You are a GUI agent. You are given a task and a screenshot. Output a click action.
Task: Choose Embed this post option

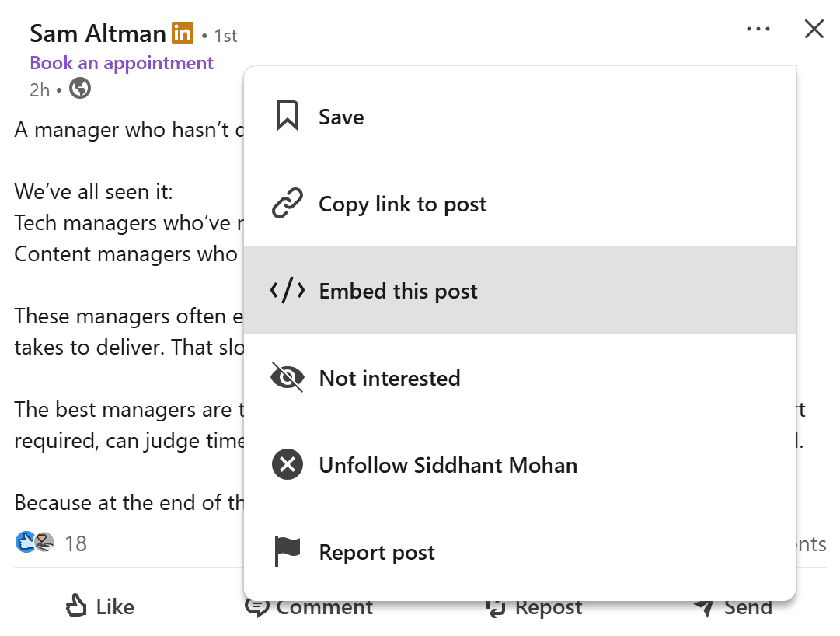398,292
